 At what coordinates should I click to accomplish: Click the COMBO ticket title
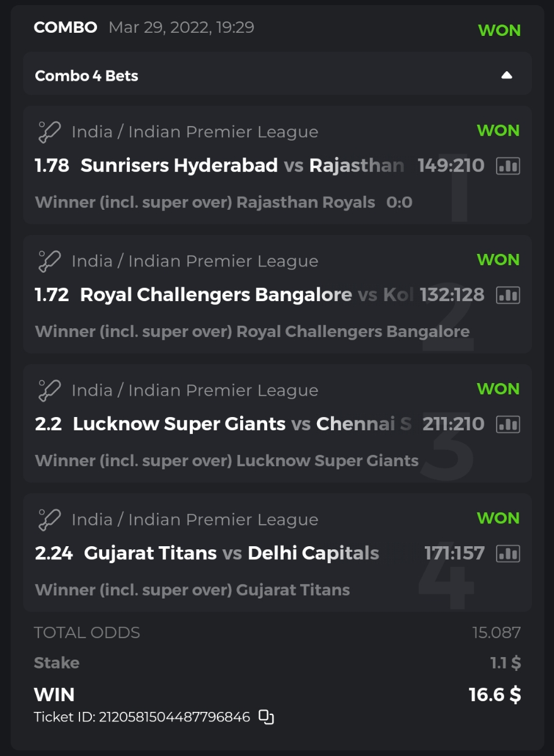[x=66, y=28]
